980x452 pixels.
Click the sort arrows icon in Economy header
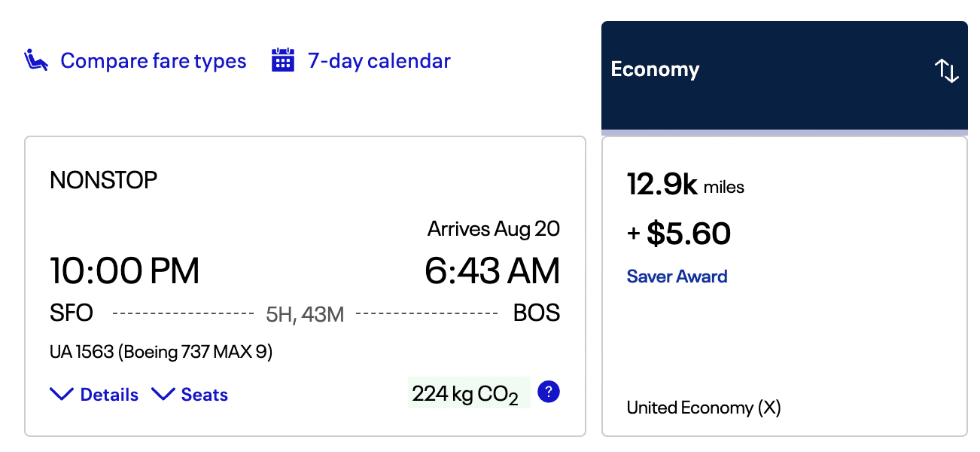(946, 71)
